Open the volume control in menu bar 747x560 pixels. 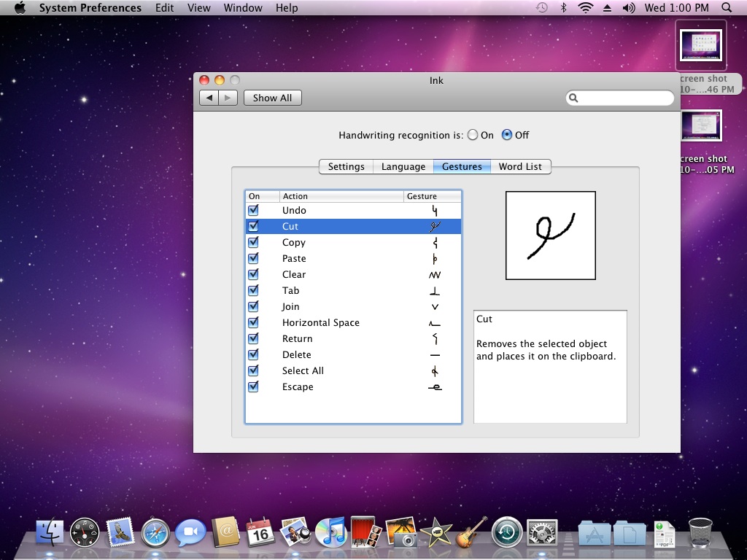tap(629, 7)
